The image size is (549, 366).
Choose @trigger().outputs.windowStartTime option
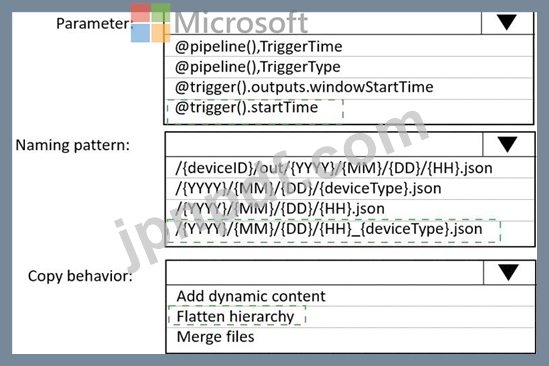pos(349,87)
